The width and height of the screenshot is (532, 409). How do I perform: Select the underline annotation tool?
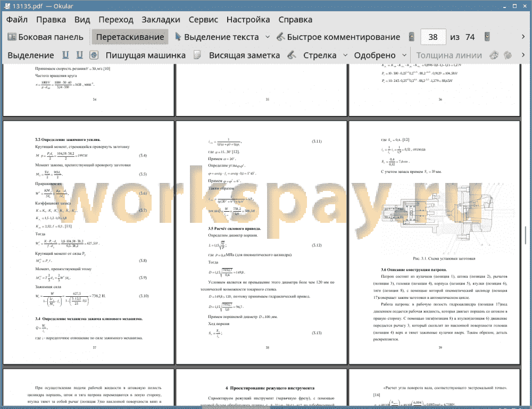tap(65, 55)
